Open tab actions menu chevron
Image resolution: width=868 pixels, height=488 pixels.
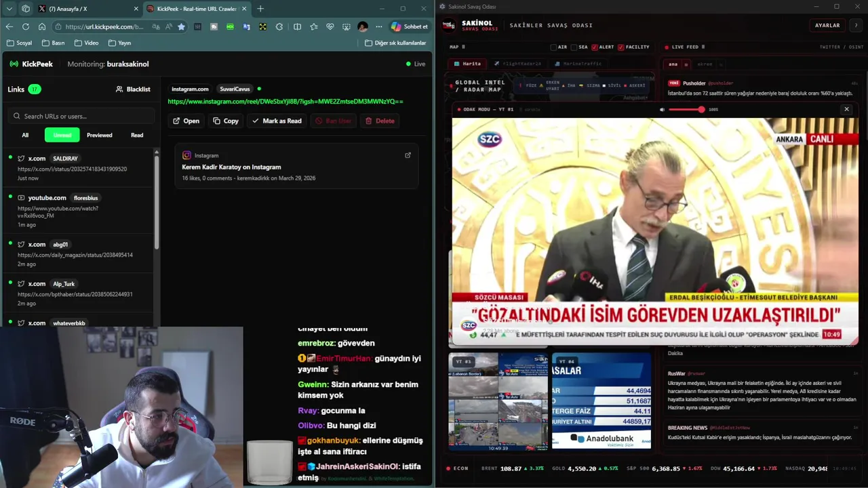pyautogui.click(x=9, y=9)
